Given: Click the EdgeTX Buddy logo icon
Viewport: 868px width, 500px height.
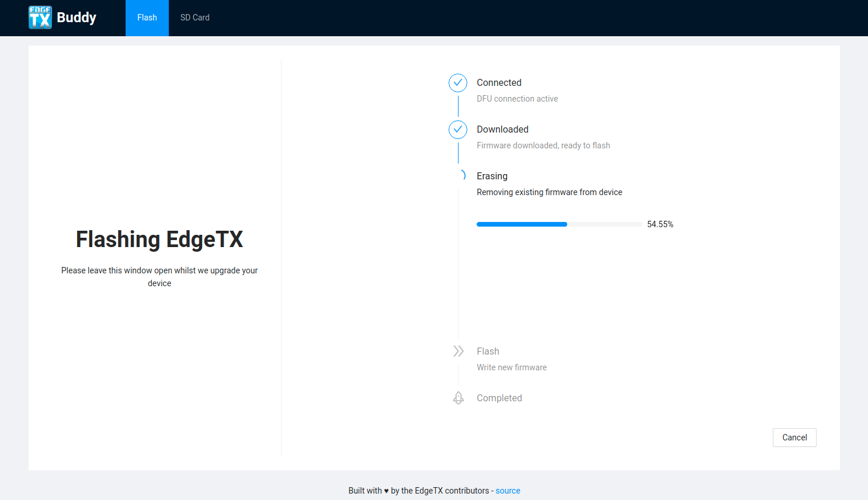Looking at the screenshot, I should pyautogui.click(x=40, y=18).
